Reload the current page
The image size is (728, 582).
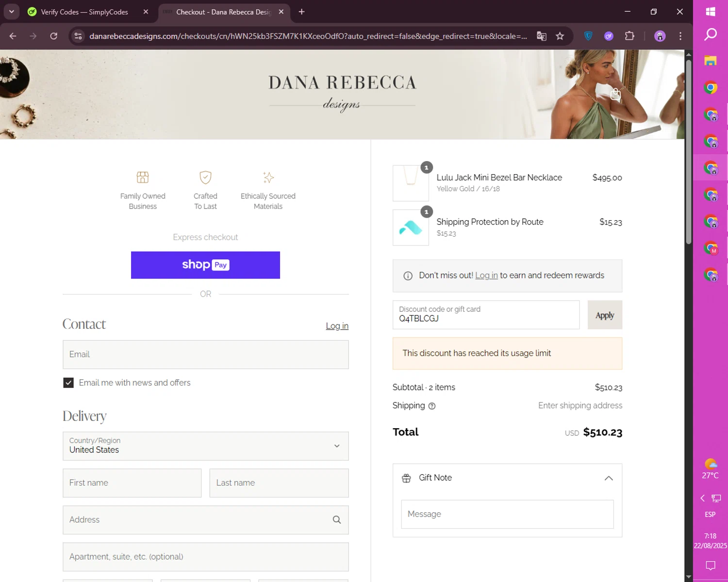[54, 36]
